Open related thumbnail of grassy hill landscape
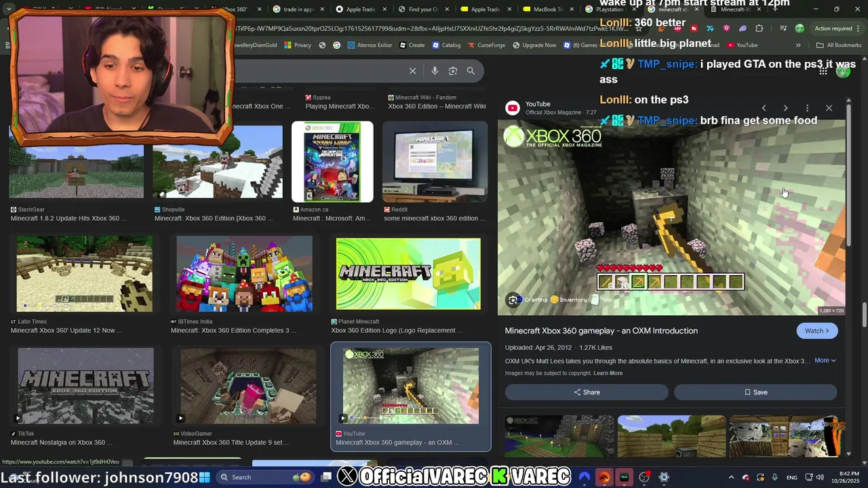 coord(671,436)
